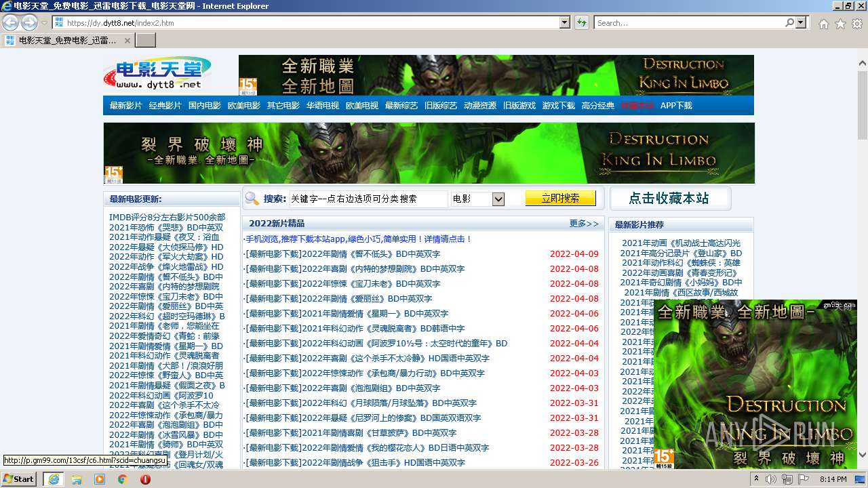Click the search magnifier icon in IE search box
This screenshot has height=488, width=868.
(789, 22)
